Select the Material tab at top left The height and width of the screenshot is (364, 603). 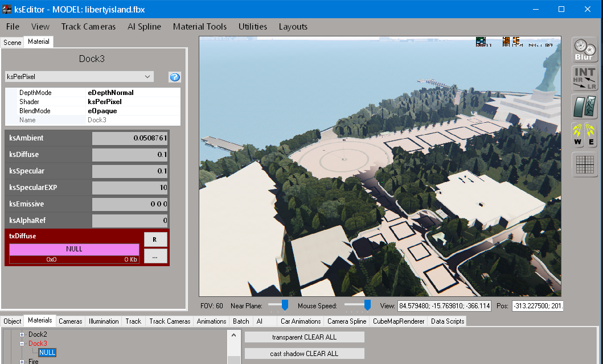pos(39,42)
